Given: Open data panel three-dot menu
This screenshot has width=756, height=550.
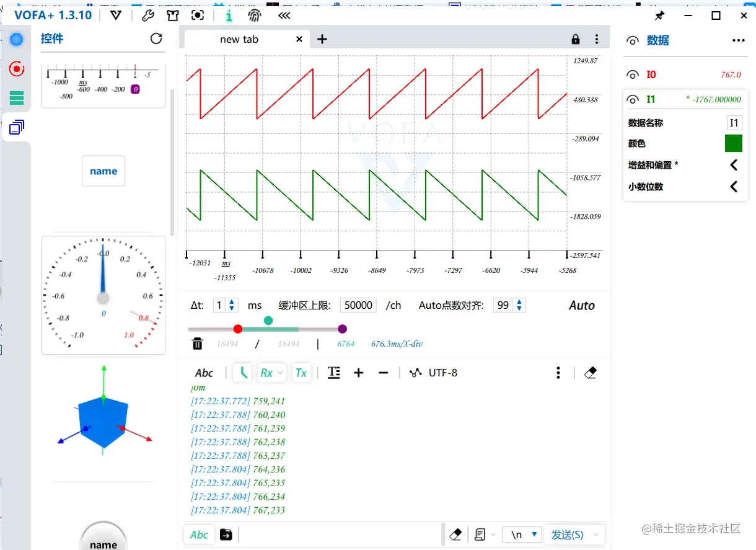Looking at the screenshot, I should (x=738, y=40).
